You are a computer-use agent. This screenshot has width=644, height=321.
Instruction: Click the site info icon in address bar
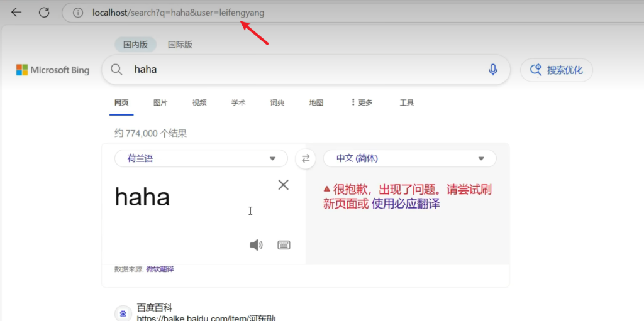(x=78, y=13)
